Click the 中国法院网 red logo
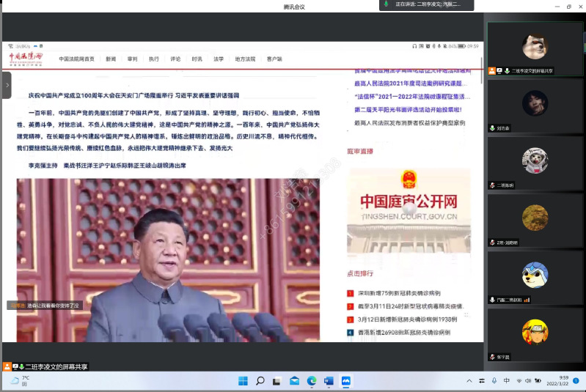 pos(26,58)
